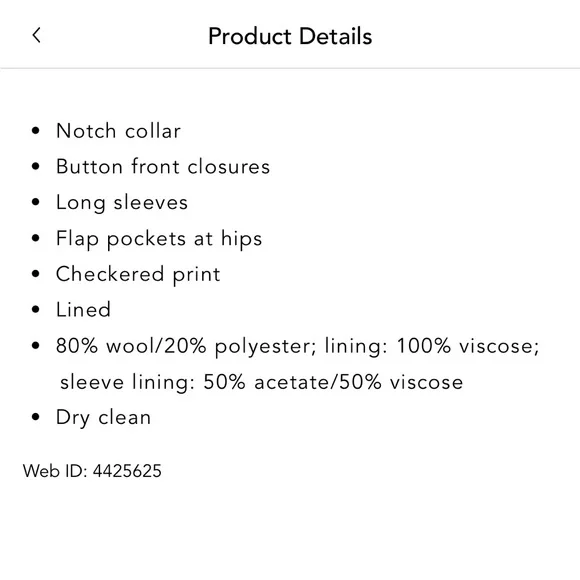Click the bullet beside Checkered print
Screen dimensions: 580x580
(x=36, y=274)
